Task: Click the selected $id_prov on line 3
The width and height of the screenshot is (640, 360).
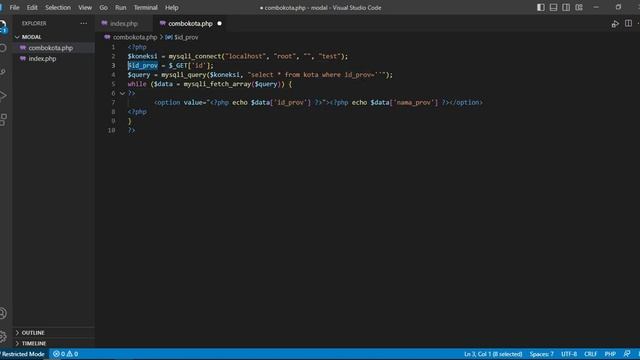Action: click(142, 65)
